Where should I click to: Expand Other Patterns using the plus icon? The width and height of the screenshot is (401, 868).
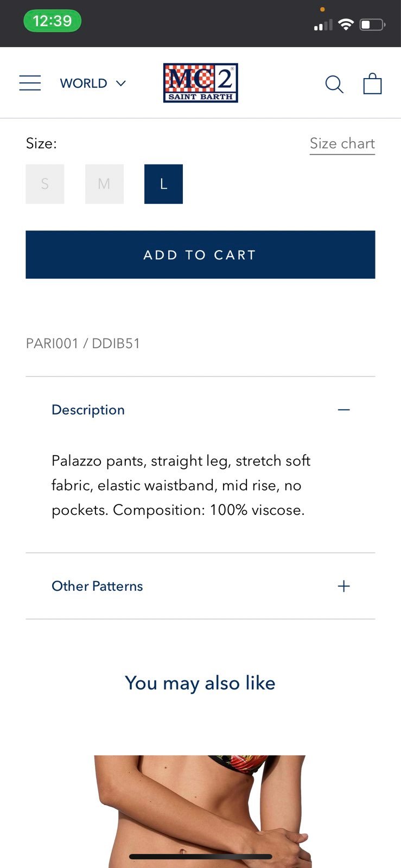pyautogui.click(x=343, y=586)
